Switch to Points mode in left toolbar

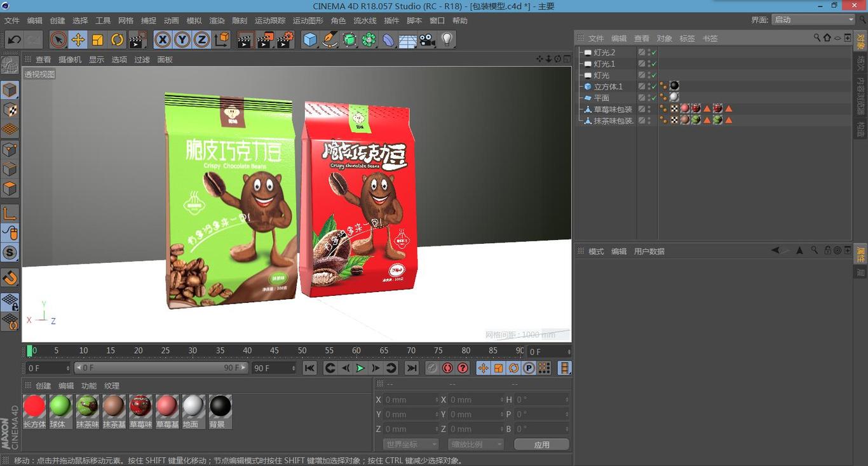pyautogui.click(x=10, y=149)
